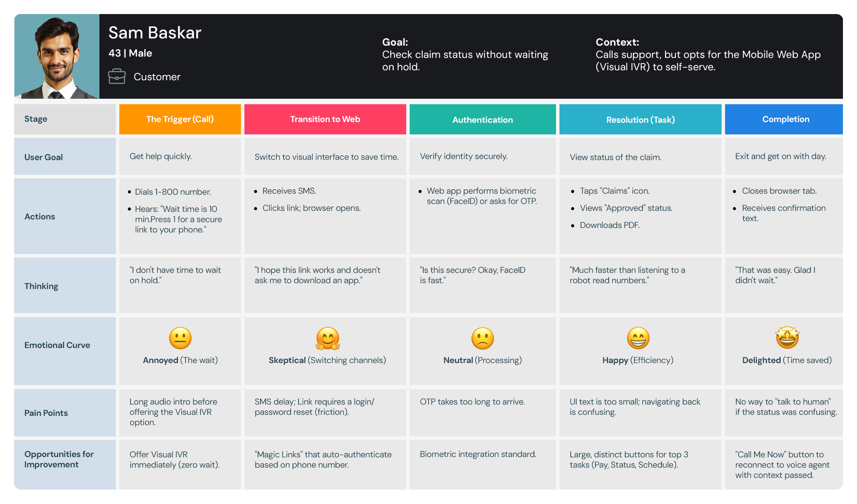Select the teal Authentication stage header

(x=482, y=120)
